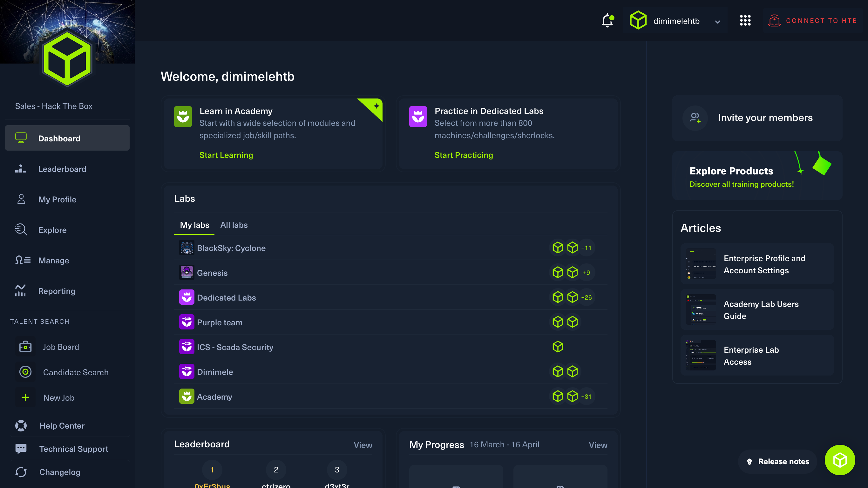This screenshot has width=868, height=488.
Task: Click the Changelog refresh icon
Action: (21, 472)
